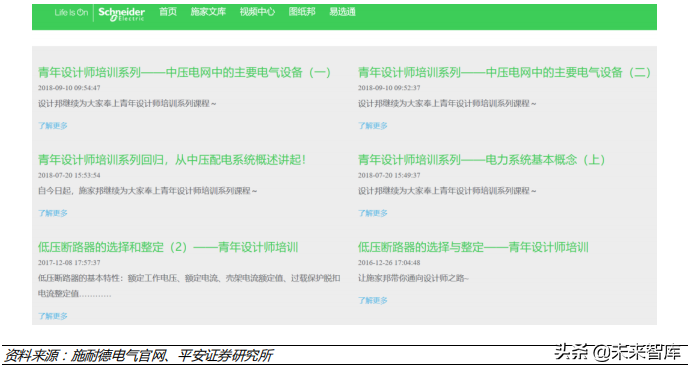The width and height of the screenshot is (692, 372).
Task: Click summary line 电流整定值…
Action: 74,294
